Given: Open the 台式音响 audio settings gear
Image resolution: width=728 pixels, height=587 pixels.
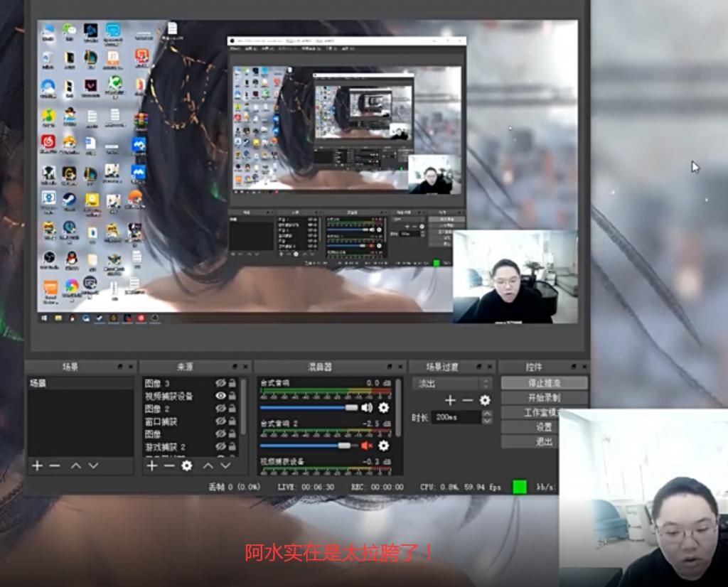Looking at the screenshot, I should point(383,407).
